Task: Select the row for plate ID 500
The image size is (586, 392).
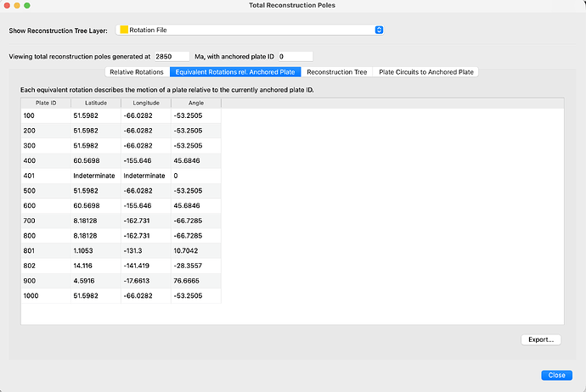Action: [x=121, y=191]
